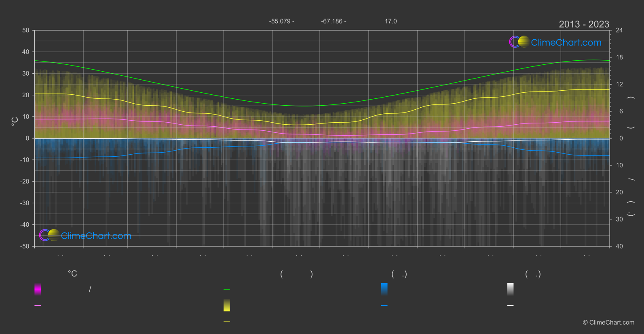Click the blue line legend marker
Screen dimensions: 644x334
[384, 306]
